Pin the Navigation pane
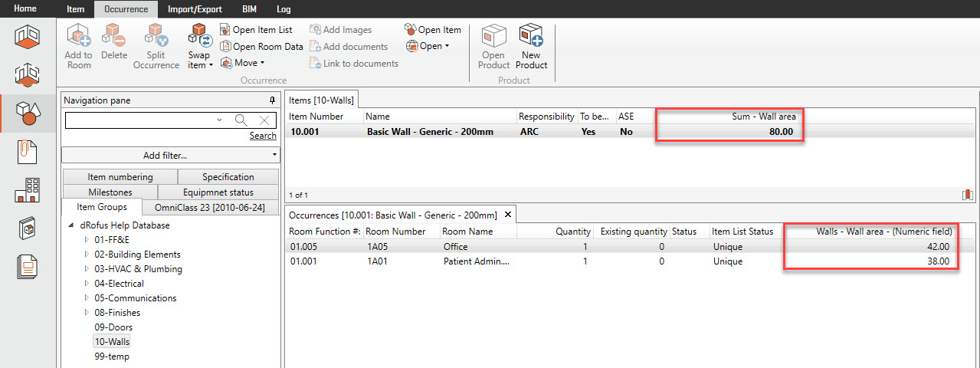The image size is (980, 368). pyautogui.click(x=271, y=100)
